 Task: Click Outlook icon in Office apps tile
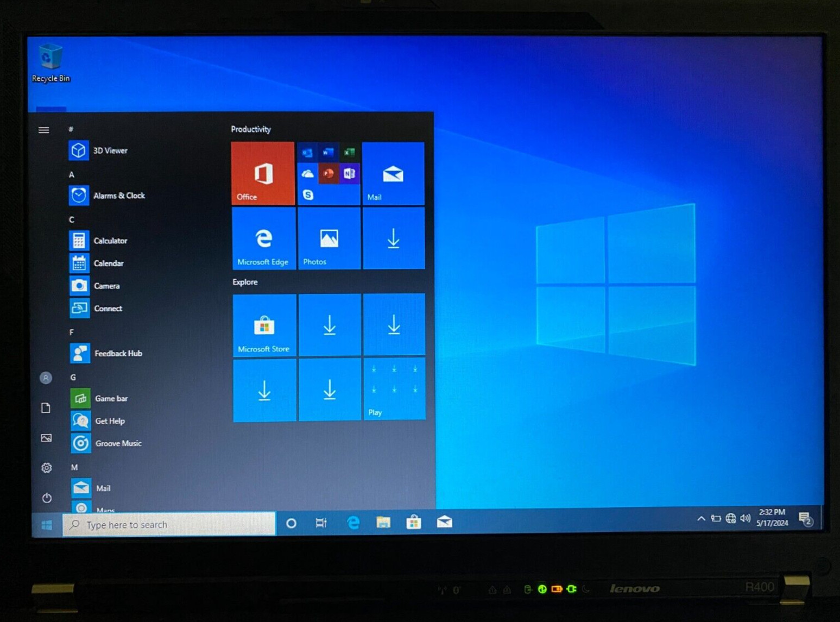click(307, 153)
